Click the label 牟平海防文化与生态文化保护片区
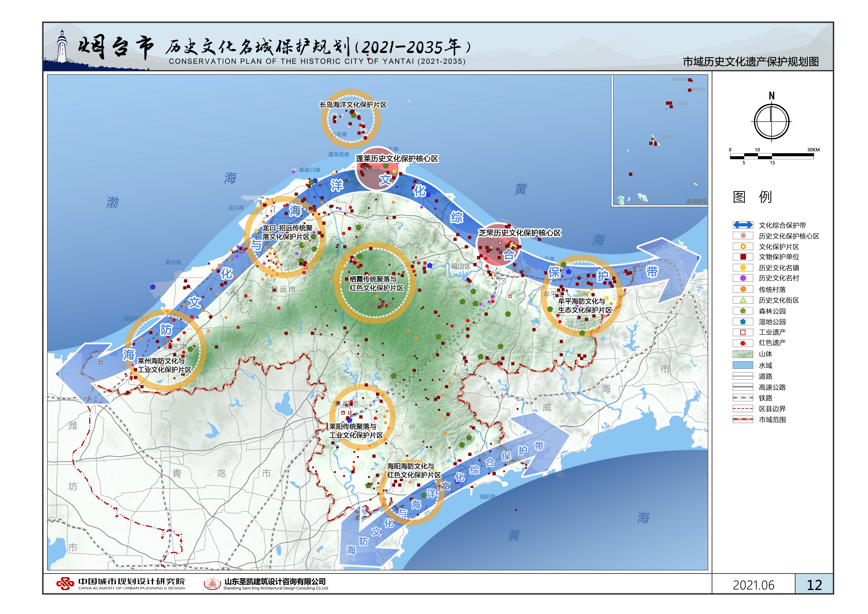This screenshot has width=868, height=614. [585, 305]
